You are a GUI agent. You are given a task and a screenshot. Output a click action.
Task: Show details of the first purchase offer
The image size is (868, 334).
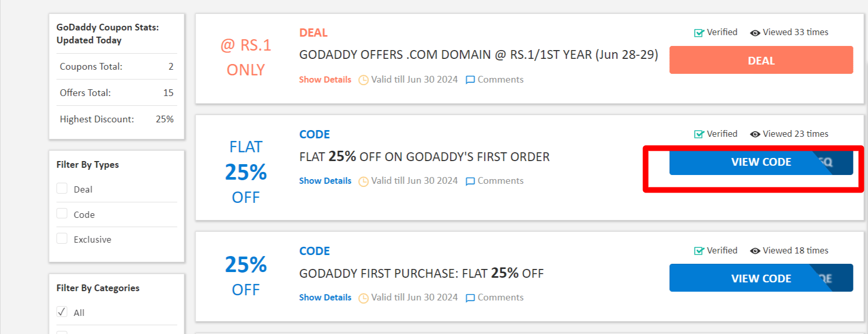[325, 297]
